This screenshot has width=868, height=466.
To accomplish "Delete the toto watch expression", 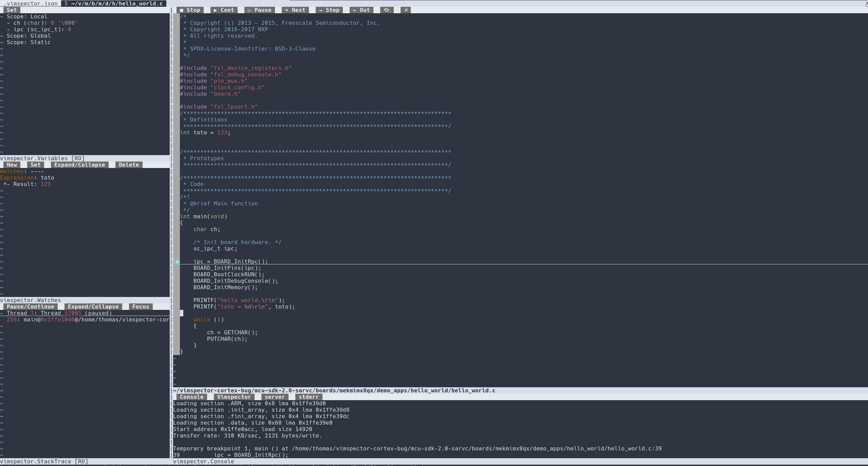I will 128,165.
